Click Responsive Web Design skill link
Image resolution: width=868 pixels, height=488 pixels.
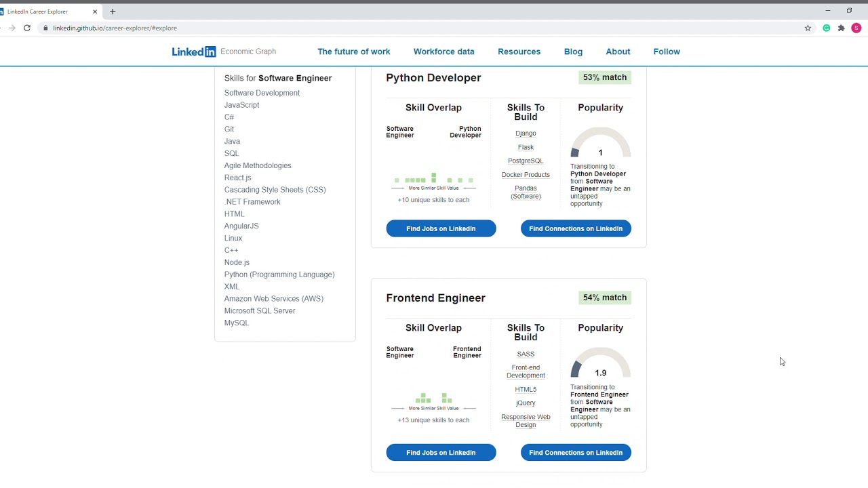[x=526, y=421]
